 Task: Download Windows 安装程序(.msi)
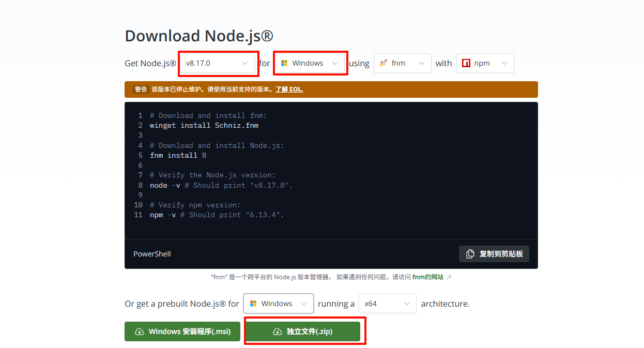[182, 331]
